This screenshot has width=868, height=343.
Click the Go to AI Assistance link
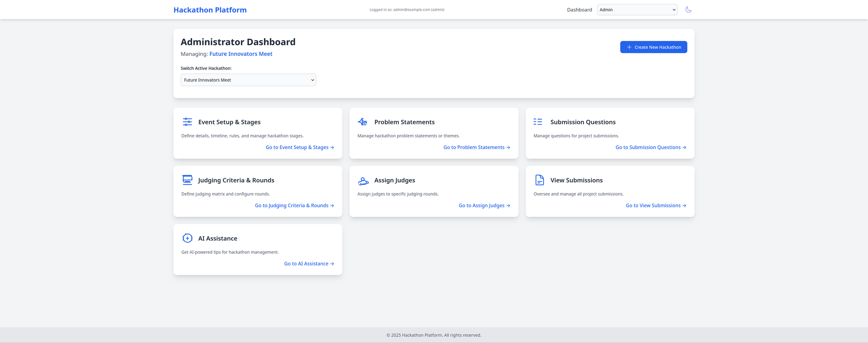point(309,264)
